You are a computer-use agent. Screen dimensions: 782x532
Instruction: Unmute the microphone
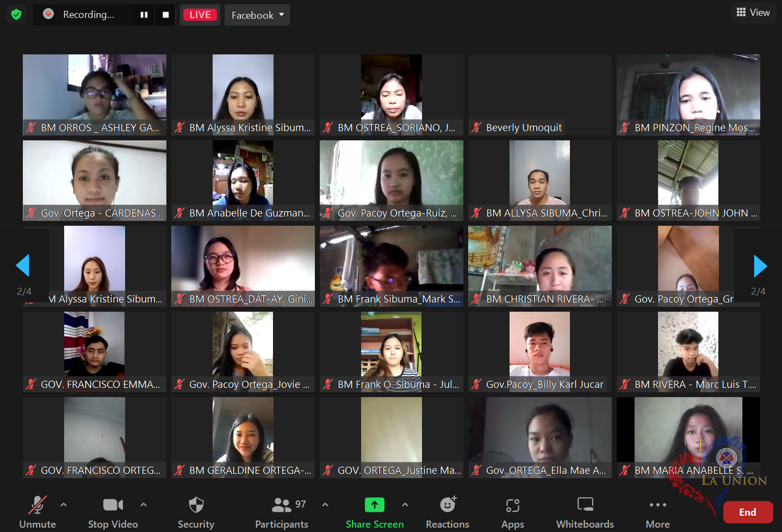(38, 512)
